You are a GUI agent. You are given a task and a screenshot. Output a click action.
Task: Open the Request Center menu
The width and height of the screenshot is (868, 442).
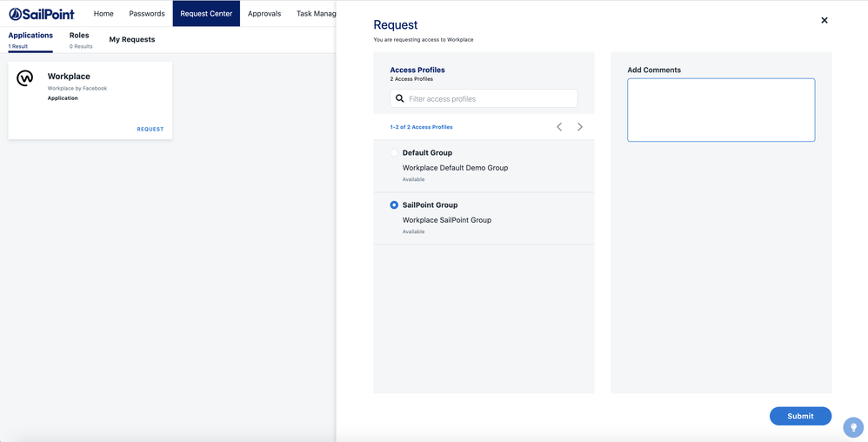[x=206, y=14]
